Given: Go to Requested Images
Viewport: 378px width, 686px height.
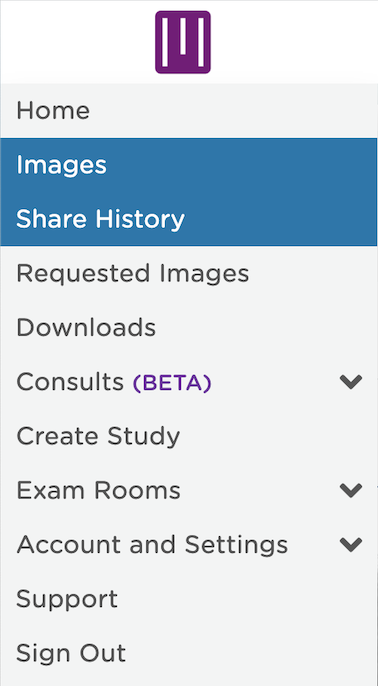Looking at the screenshot, I should pos(133,273).
